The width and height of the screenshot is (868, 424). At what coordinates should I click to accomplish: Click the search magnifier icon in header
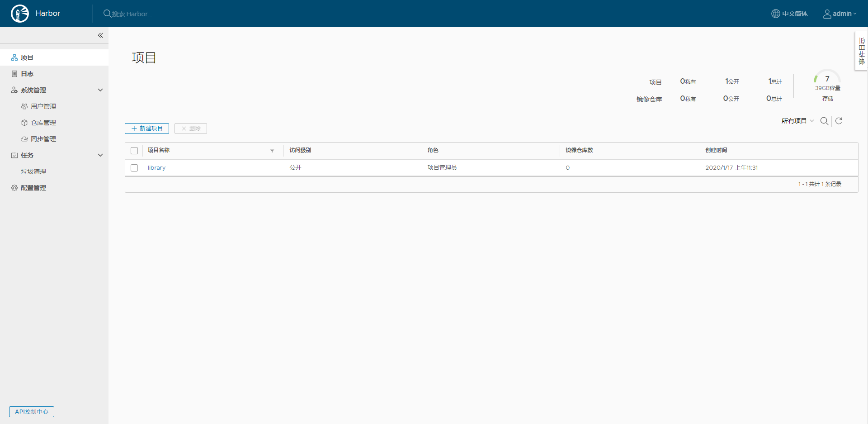click(107, 14)
